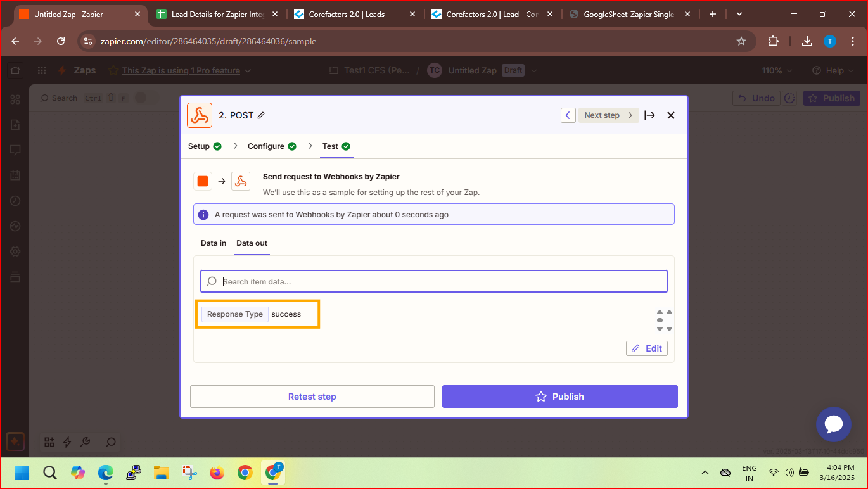Click the Next step button
The width and height of the screenshot is (868, 489).
(x=609, y=115)
